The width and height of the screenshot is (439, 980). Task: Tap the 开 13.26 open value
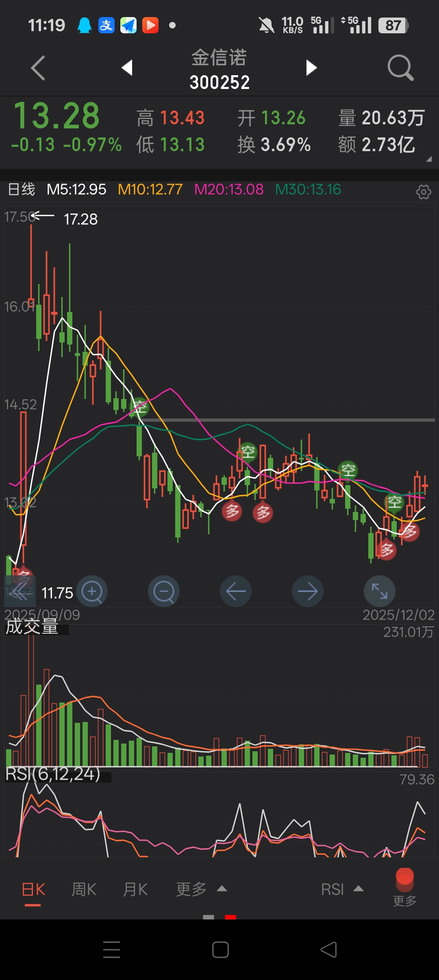[271, 118]
